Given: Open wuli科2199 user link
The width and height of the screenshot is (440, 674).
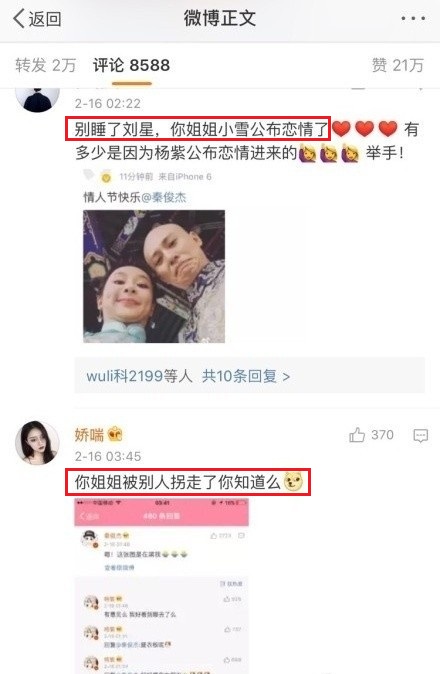Looking at the screenshot, I should [125, 376].
